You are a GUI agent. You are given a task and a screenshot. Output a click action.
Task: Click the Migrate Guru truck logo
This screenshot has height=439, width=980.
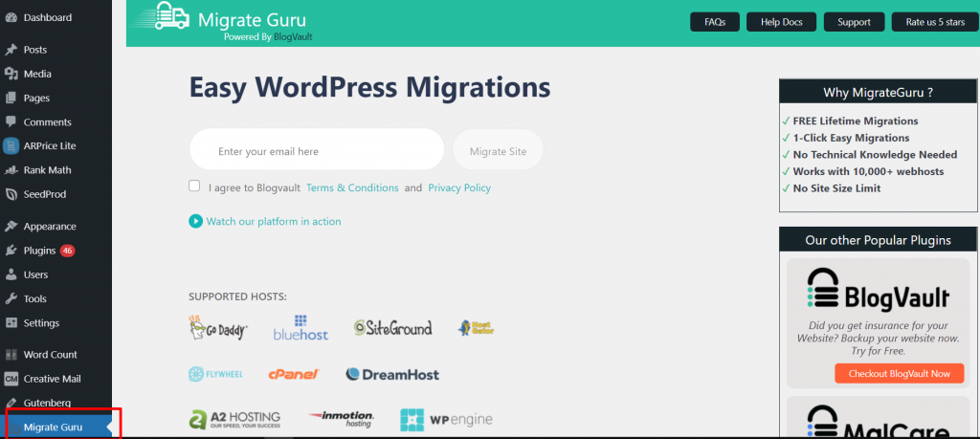pyautogui.click(x=161, y=16)
